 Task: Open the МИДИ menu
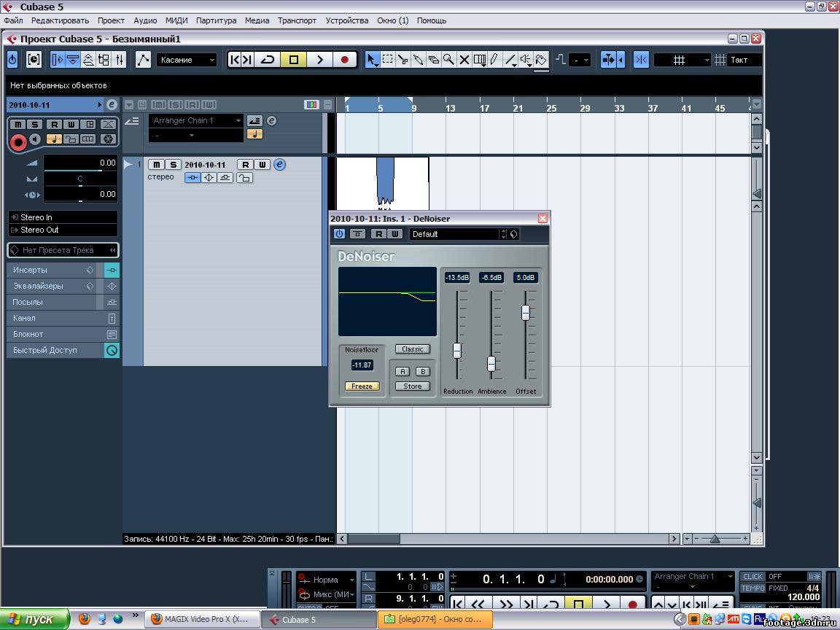tap(176, 20)
